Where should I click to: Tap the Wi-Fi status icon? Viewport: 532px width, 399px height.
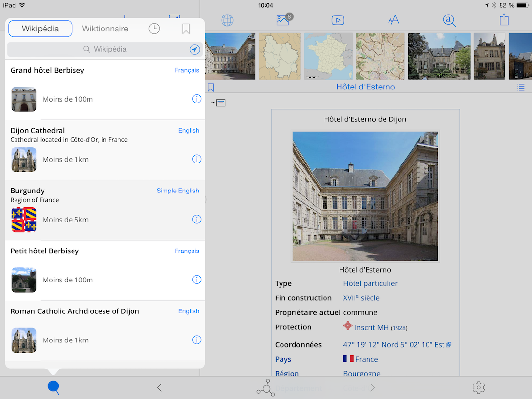pyautogui.click(x=22, y=5)
